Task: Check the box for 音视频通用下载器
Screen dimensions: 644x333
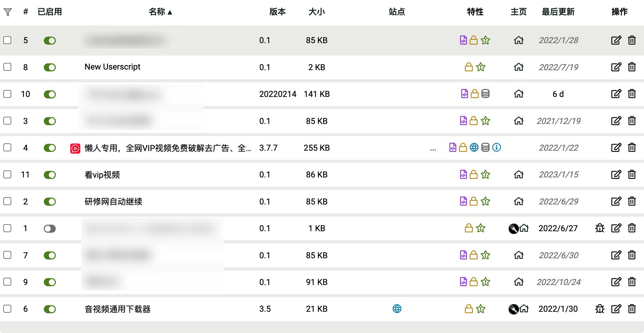Action: pyautogui.click(x=8, y=309)
